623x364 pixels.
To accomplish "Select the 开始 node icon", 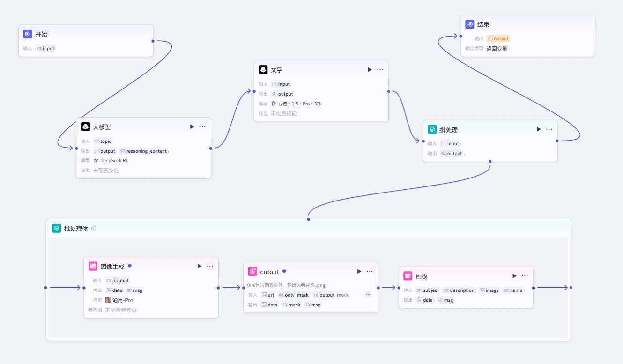I will 28,34.
